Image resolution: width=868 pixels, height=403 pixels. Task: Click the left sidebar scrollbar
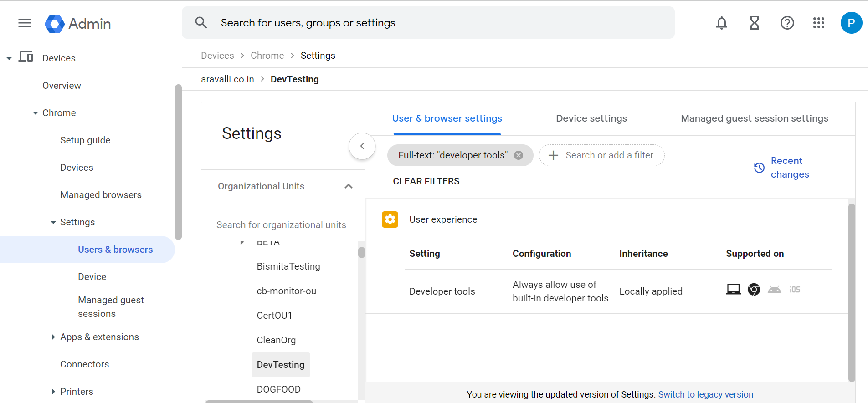coord(178,162)
